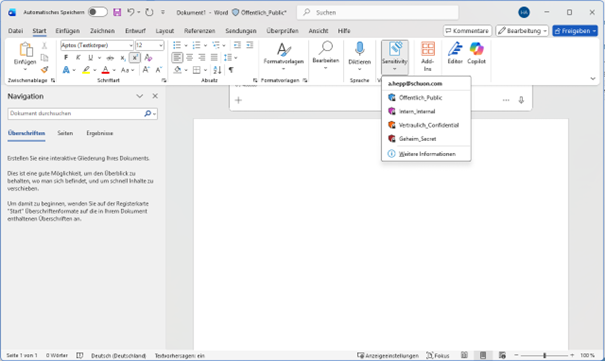Click the Kommentare button
The width and height of the screenshot is (605, 361).
tap(467, 31)
